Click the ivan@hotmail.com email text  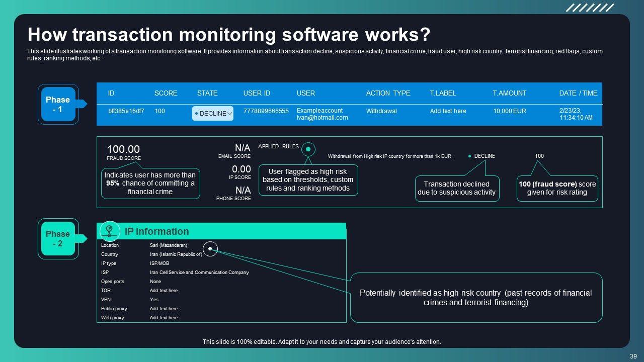(x=322, y=118)
